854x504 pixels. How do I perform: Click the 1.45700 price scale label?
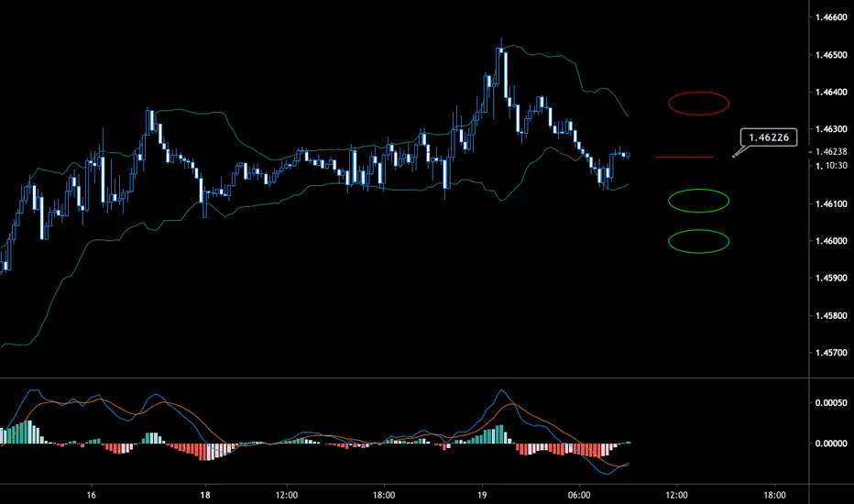pyautogui.click(x=831, y=353)
